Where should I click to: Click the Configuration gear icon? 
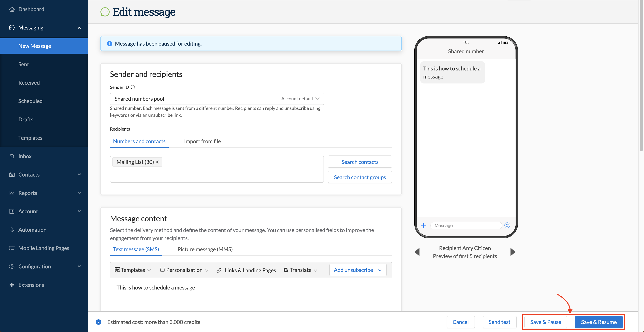click(x=12, y=266)
